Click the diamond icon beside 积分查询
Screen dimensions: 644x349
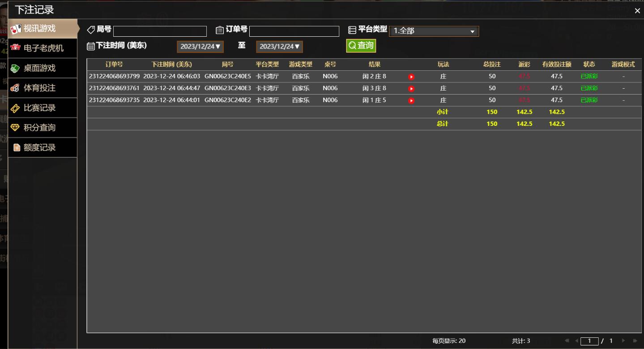[x=15, y=128]
